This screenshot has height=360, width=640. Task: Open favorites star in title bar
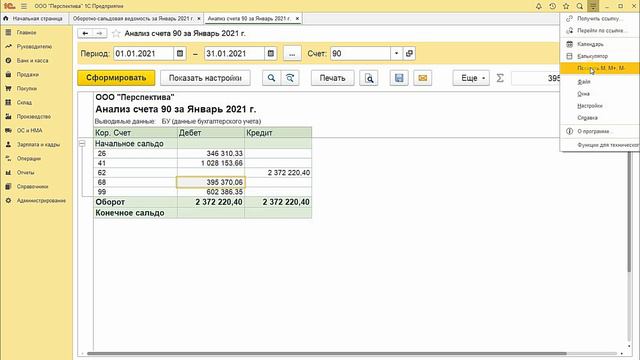566,6
